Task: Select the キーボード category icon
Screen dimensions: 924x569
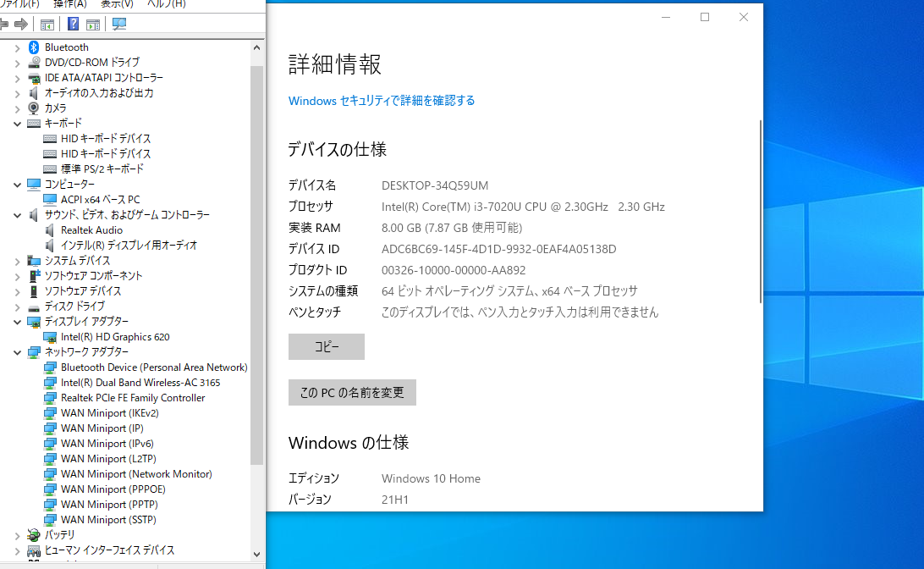Action: click(34, 124)
